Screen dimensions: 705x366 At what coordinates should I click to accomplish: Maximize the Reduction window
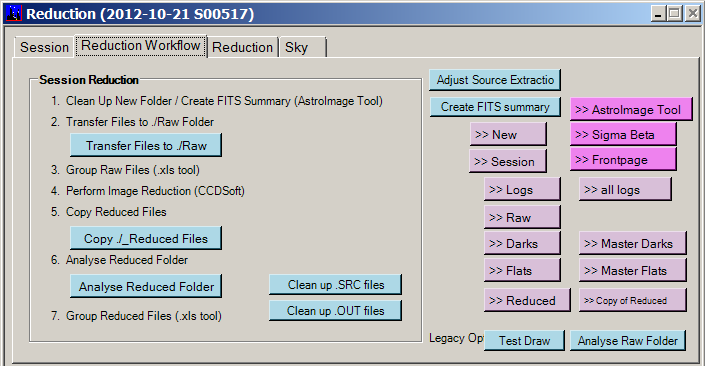[x=674, y=13]
